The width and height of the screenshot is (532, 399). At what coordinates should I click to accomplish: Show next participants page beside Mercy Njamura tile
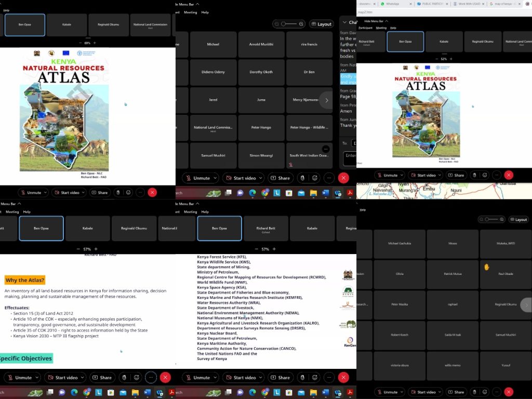(326, 100)
